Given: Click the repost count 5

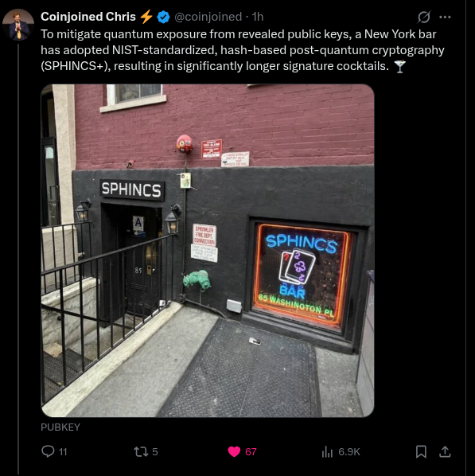Looking at the screenshot, I should 155,451.
